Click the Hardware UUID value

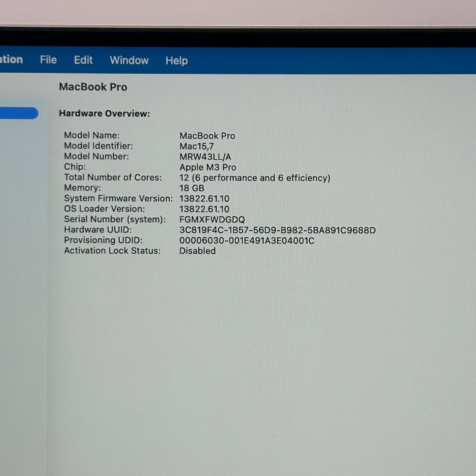(277, 230)
